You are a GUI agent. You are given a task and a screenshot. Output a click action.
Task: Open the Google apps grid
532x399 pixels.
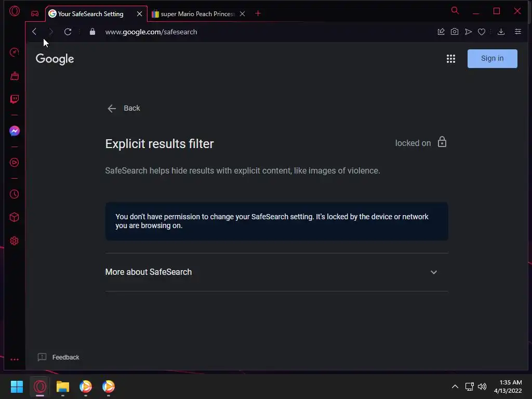451,59
